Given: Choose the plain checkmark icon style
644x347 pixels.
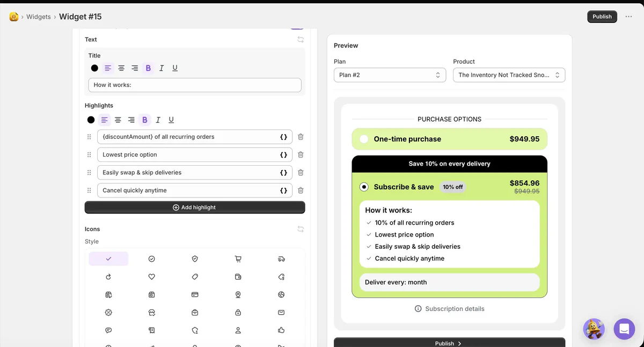Looking at the screenshot, I should pos(108,259).
